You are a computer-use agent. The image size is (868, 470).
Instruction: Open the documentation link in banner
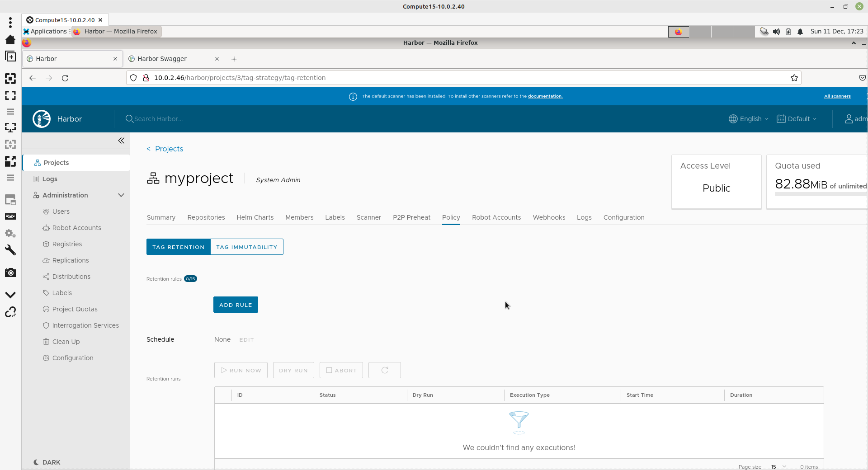[545, 96]
